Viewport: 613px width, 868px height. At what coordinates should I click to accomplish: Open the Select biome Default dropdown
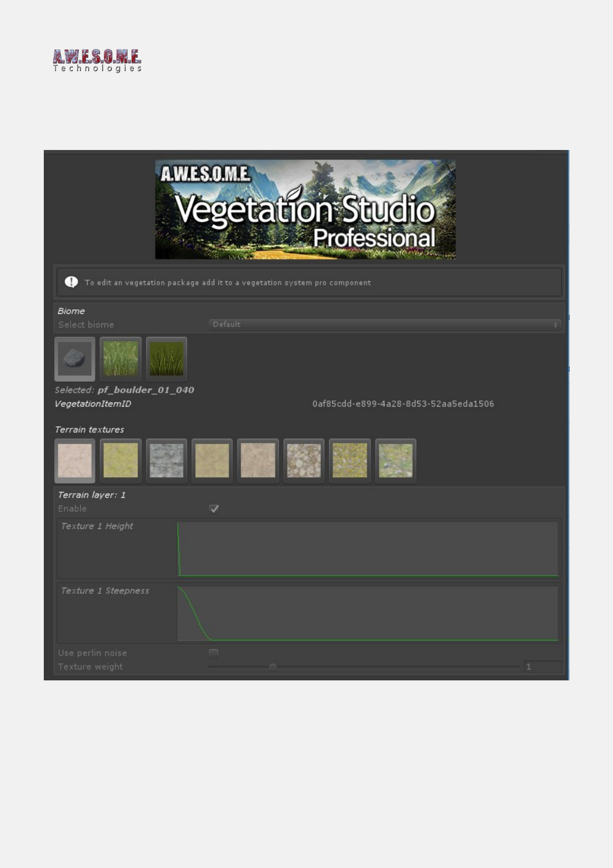coord(385,324)
